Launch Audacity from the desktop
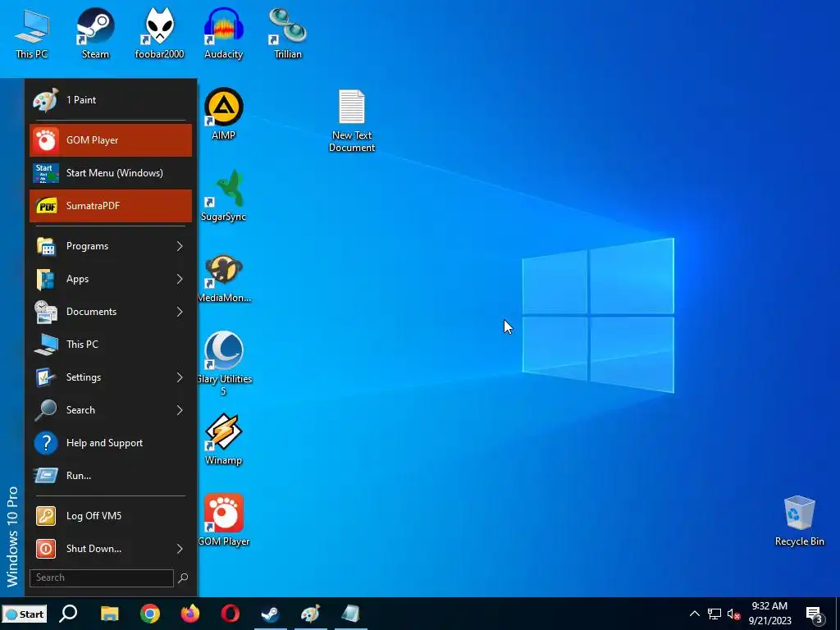Viewport: 840px width, 630px height. (223, 33)
